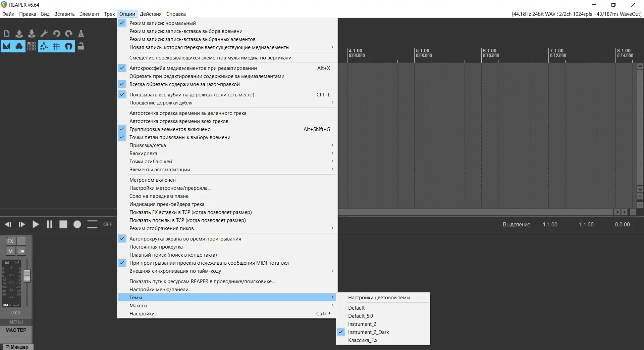Open the 'Действия' menu
Viewport: 644px width, 350px height.
click(x=151, y=14)
